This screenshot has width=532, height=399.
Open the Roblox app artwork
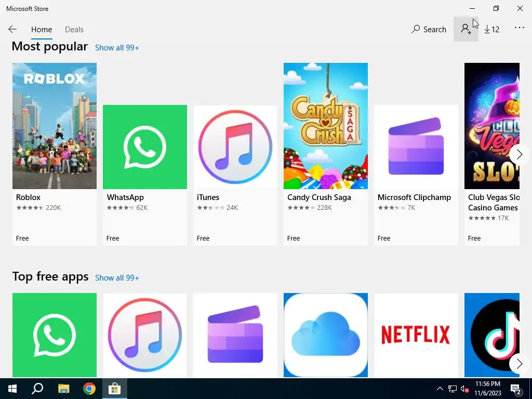(x=54, y=126)
